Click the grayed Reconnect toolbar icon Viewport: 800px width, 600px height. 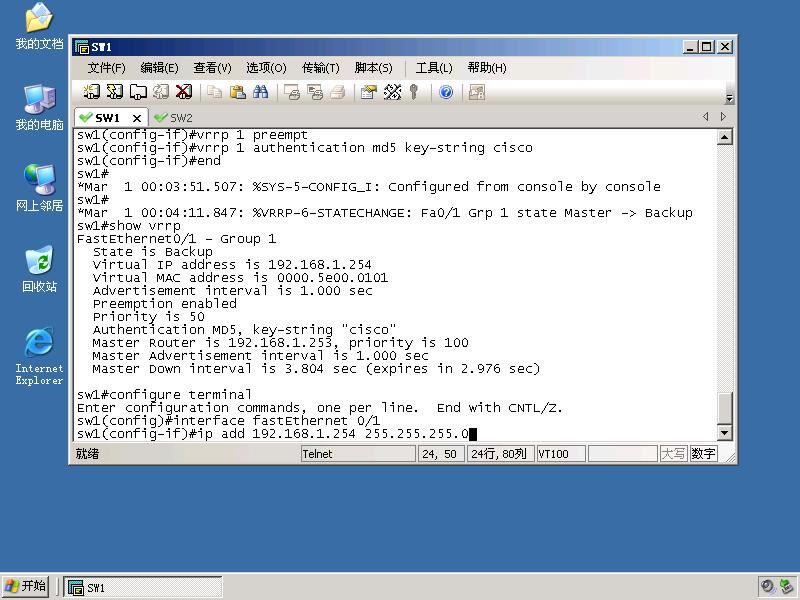coord(161,92)
